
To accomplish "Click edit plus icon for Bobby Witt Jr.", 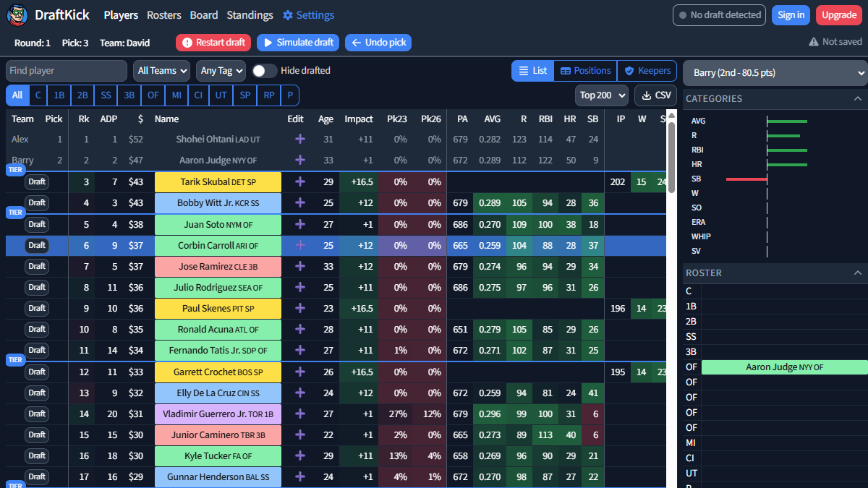I will tap(300, 203).
